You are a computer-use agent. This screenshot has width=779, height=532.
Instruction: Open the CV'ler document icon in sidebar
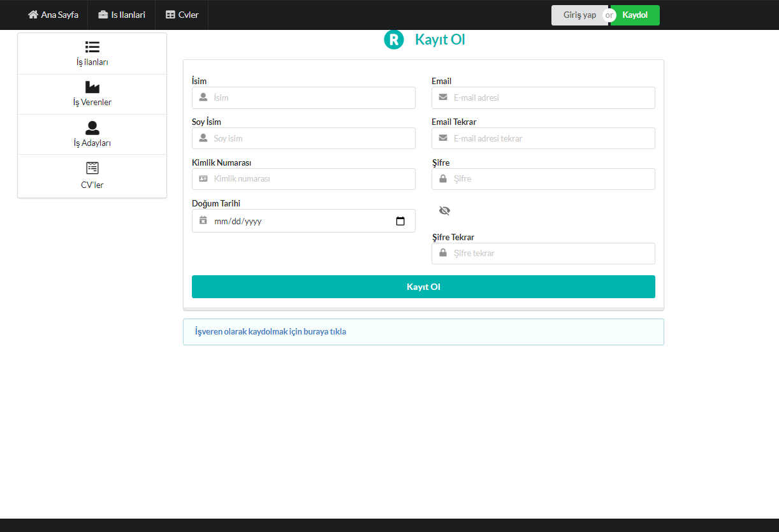92,168
